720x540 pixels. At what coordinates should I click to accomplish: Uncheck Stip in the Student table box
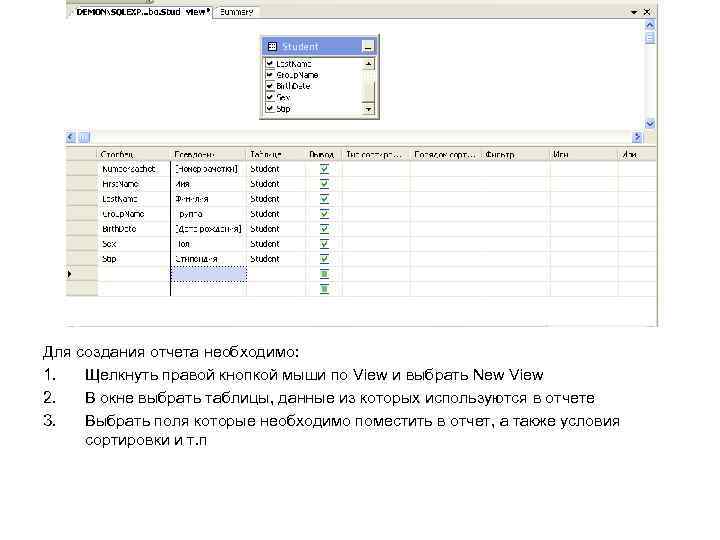point(270,109)
